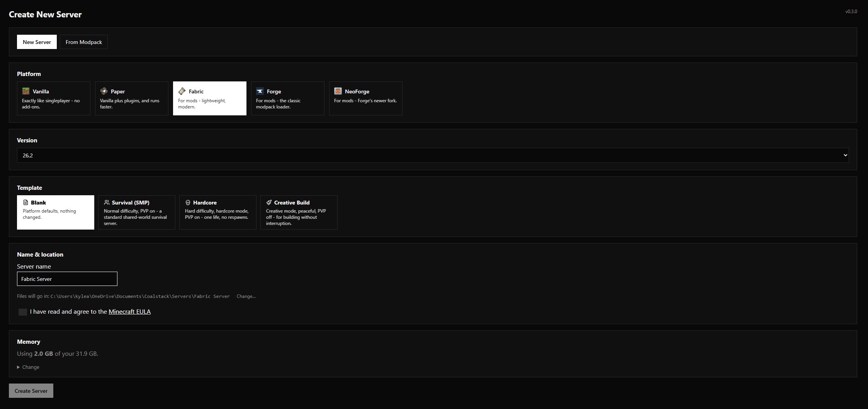Choose the Hardcore template card

point(218,212)
